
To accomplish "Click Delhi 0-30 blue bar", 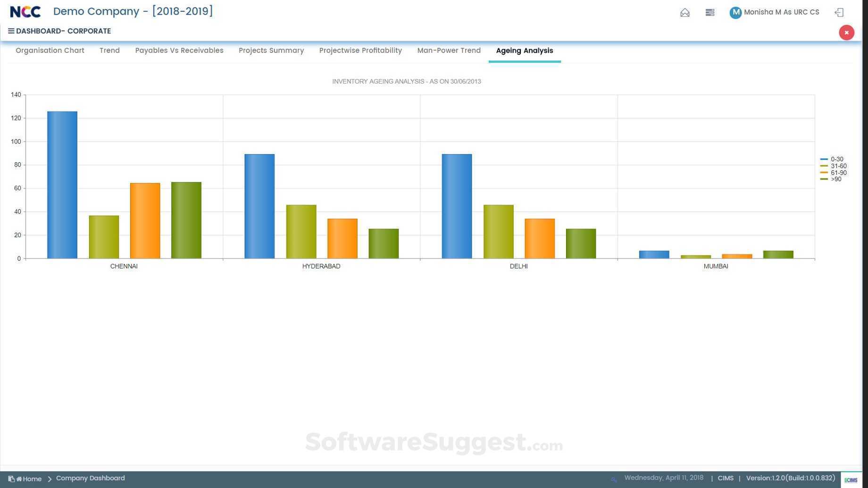I will pyautogui.click(x=457, y=206).
